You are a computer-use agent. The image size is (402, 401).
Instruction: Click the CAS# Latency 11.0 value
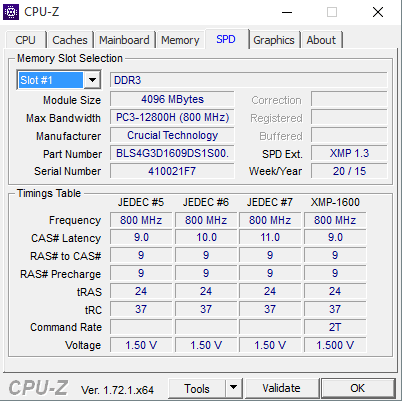click(x=270, y=238)
